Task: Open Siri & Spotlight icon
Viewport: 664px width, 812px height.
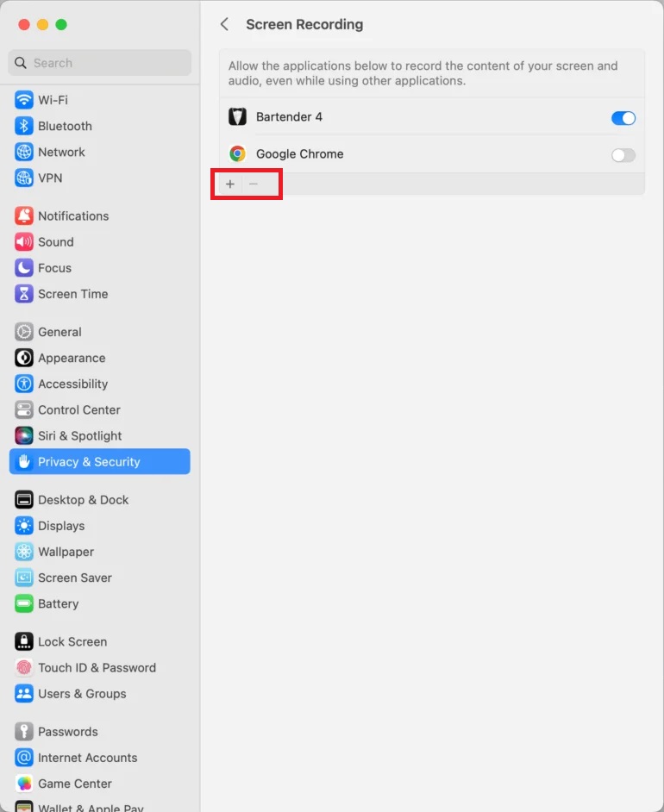Action: [x=24, y=435]
